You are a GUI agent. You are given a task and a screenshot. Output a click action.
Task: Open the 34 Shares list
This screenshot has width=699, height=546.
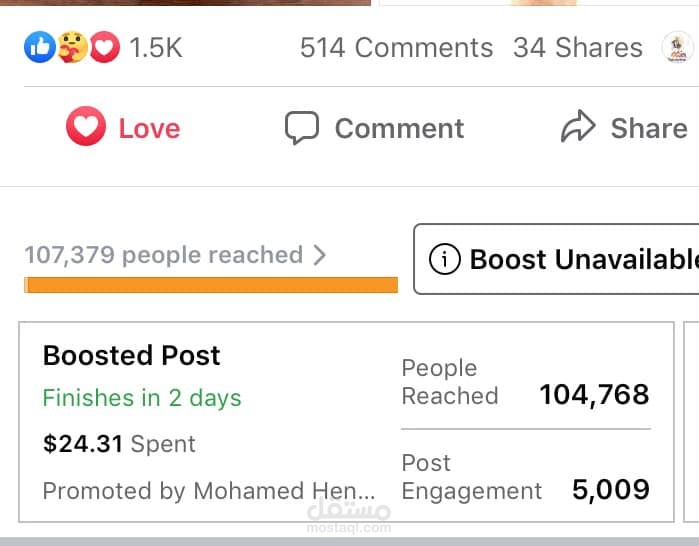[x=577, y=47]
